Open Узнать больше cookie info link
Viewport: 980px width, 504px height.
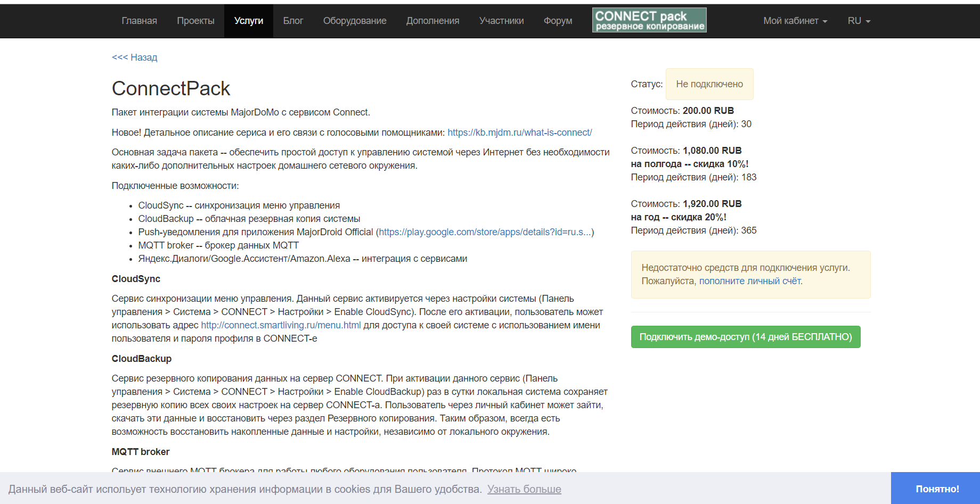coord(524,489)
